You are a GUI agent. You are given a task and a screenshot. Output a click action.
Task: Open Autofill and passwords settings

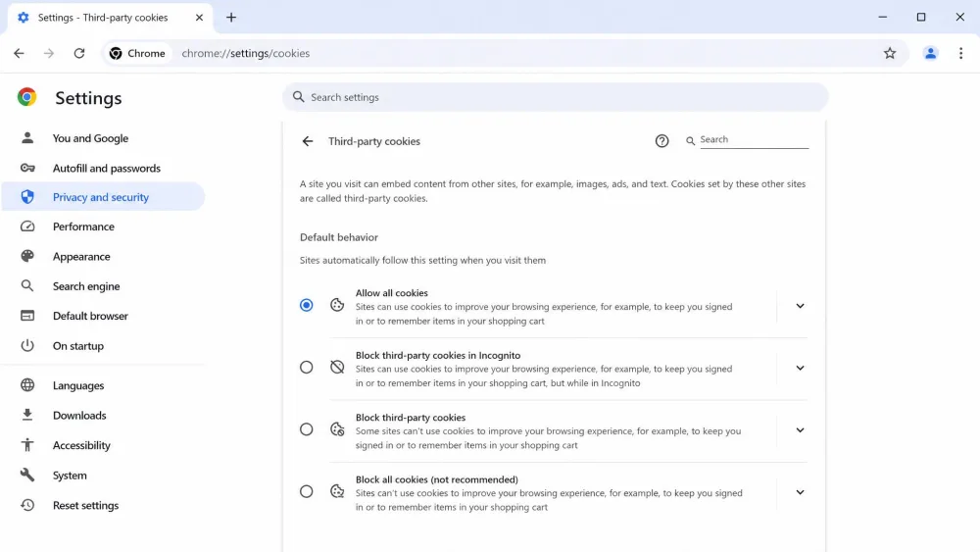104,169
